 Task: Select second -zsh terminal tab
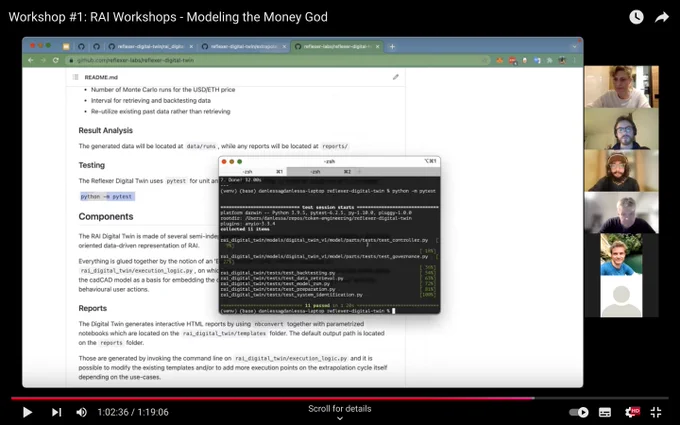pos(321,172)
